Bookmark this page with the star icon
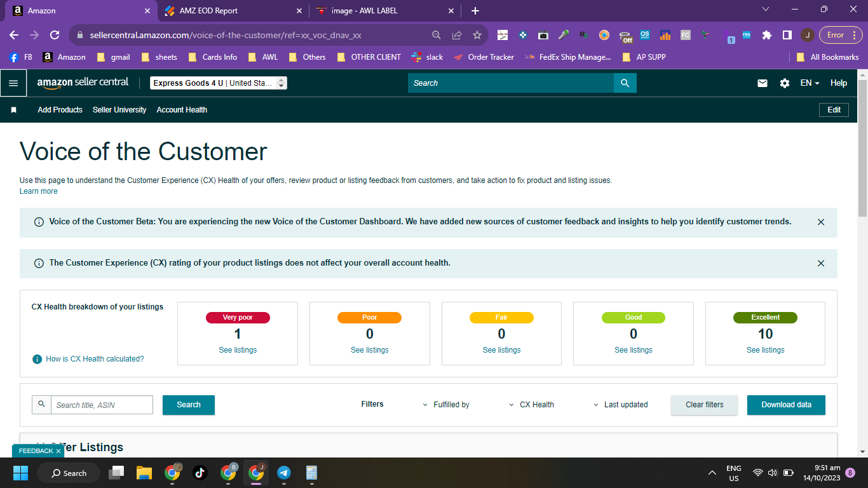The height and width of the screenshot is (488, 868). 477,35
